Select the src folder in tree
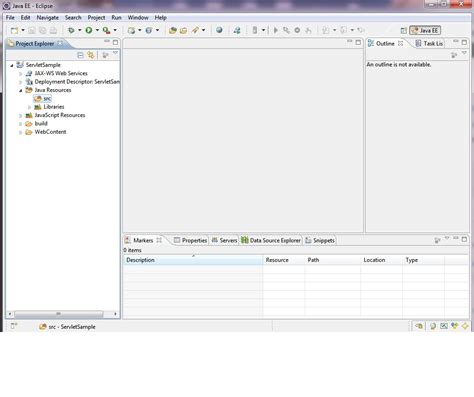The height and width of the screenshot is (397, 474). pos(43,99)
